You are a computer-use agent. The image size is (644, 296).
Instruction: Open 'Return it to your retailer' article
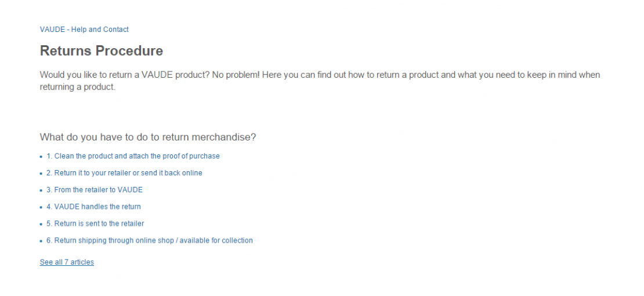124,173
